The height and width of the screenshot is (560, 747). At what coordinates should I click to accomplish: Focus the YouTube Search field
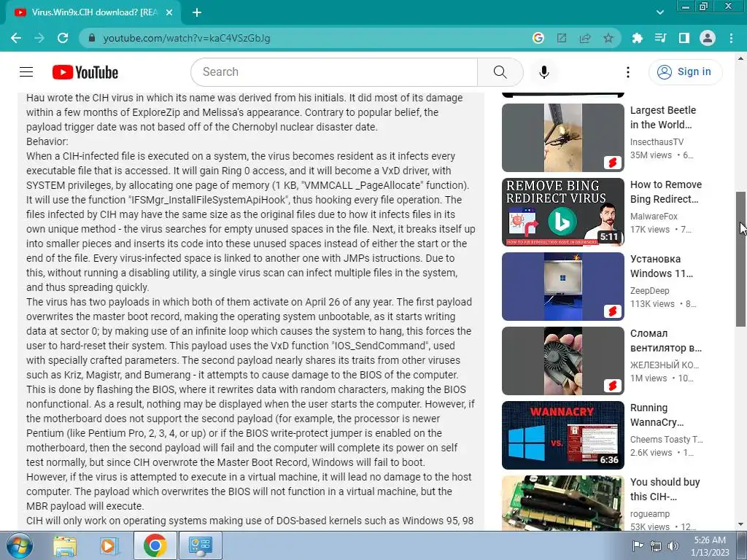pyautogui.click(x=334, y=72)
